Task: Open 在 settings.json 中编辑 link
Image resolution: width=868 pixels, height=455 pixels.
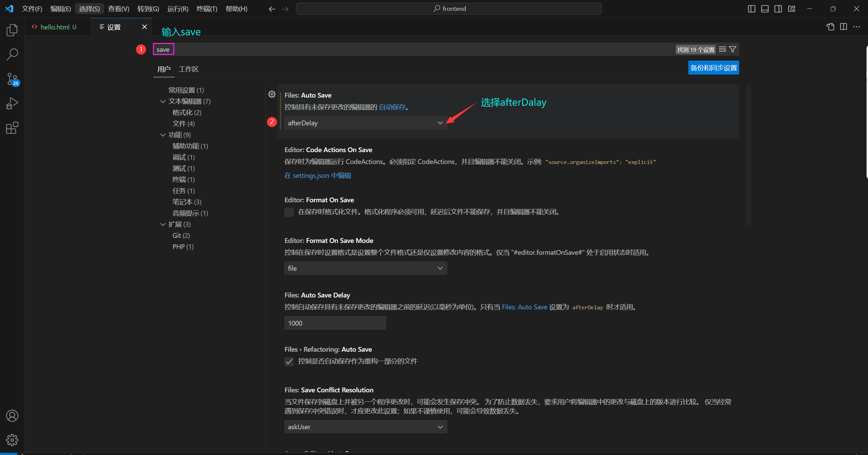Action: pos(318,175)
